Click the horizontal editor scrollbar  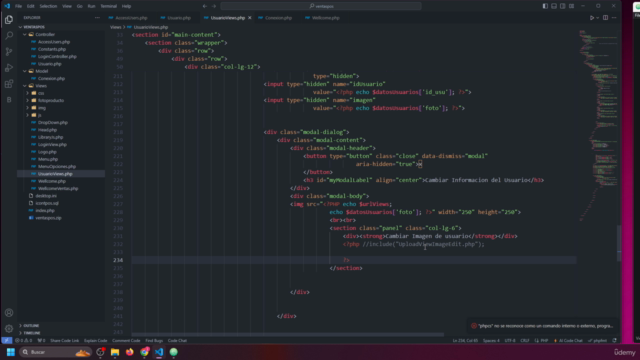[288, 335]
